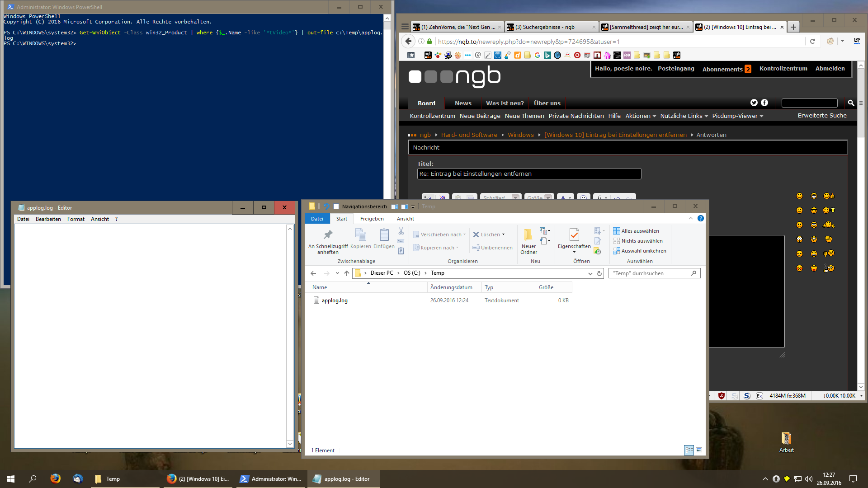Expand address bar history dropdown
The height and width of the screenshot is (488, 868).
click(x=590, y=273)
